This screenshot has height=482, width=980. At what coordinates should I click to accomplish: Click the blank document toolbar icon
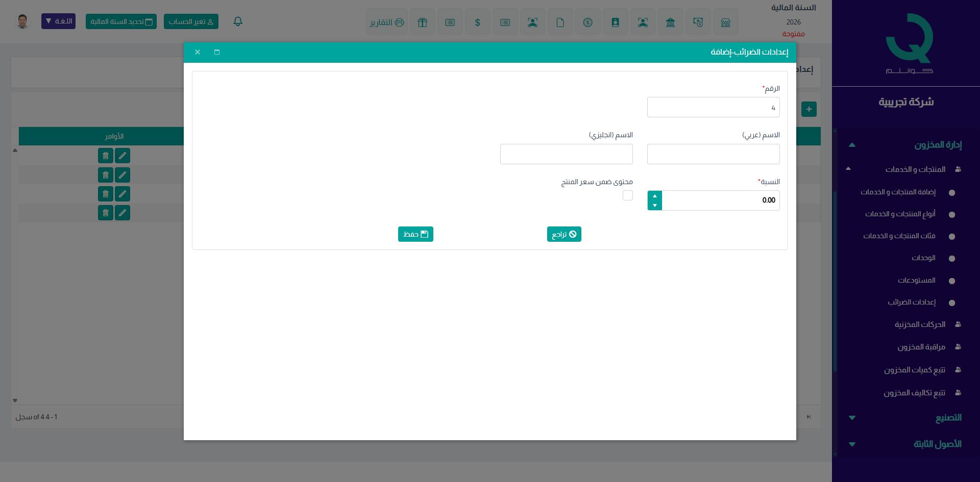click(560, 22)
